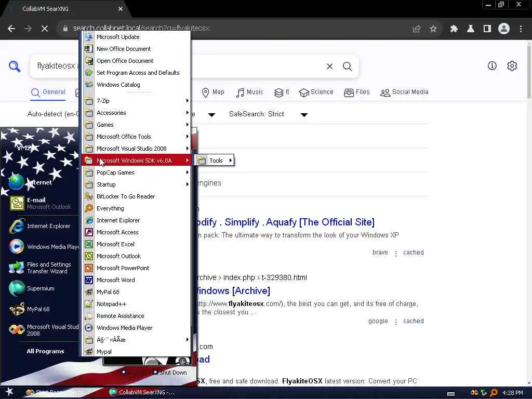Expand the 7-Zip folder submenu
The height and width of the screenshot is (399, 532).
pyautogui.click(x=136, y=101)
